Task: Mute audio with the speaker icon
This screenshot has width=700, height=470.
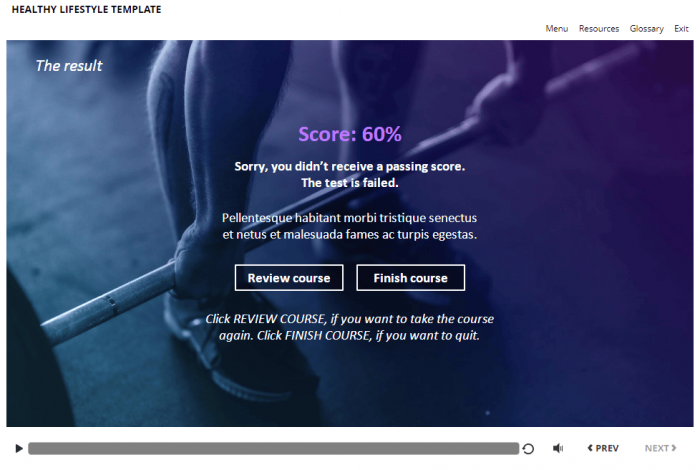Action: (x=558, y=448)
